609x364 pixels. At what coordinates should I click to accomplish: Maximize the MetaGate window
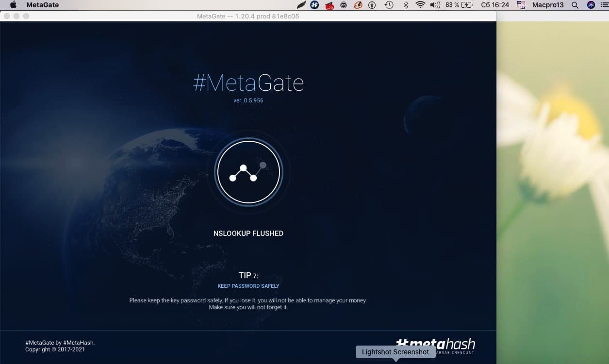click(x=26, y=16)
